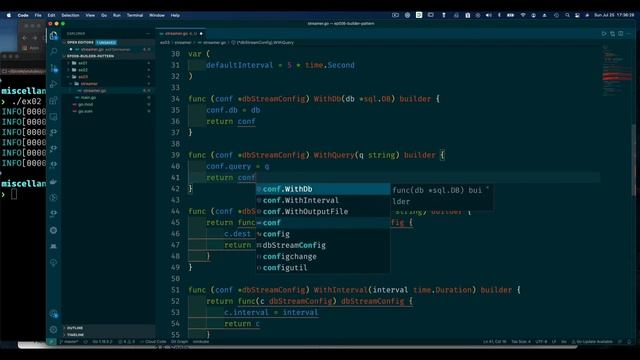This screenshot has height=360, width=640.
Task: Open streamer.go in the file tree
Action: (95, 91)
